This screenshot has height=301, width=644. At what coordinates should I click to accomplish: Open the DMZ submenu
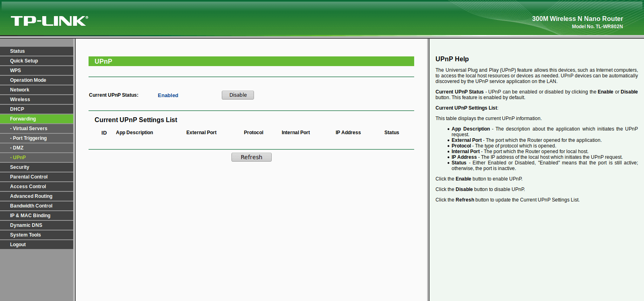coord(37,148)
